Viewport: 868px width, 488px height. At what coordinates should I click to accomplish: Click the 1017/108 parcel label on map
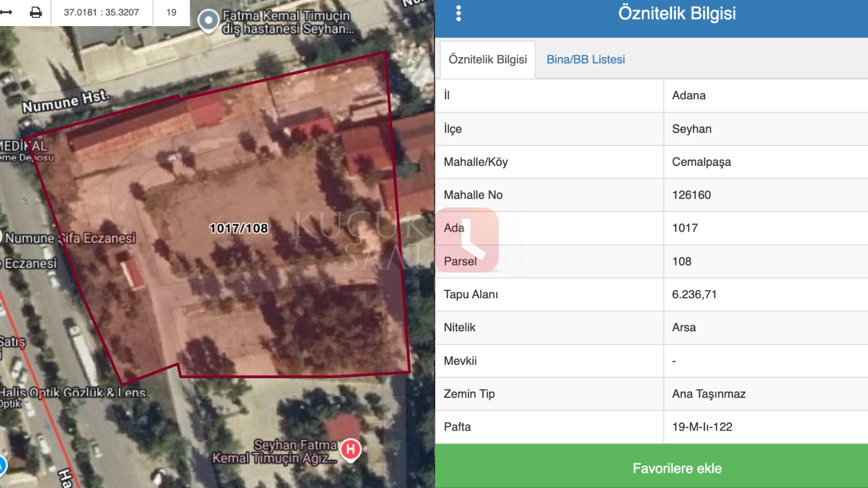click(239, 228)
